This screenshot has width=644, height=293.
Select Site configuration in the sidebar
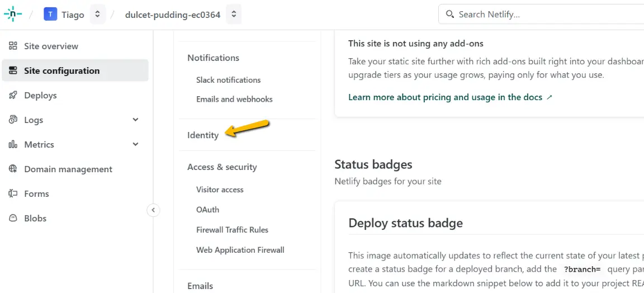(x=75, y=70)
